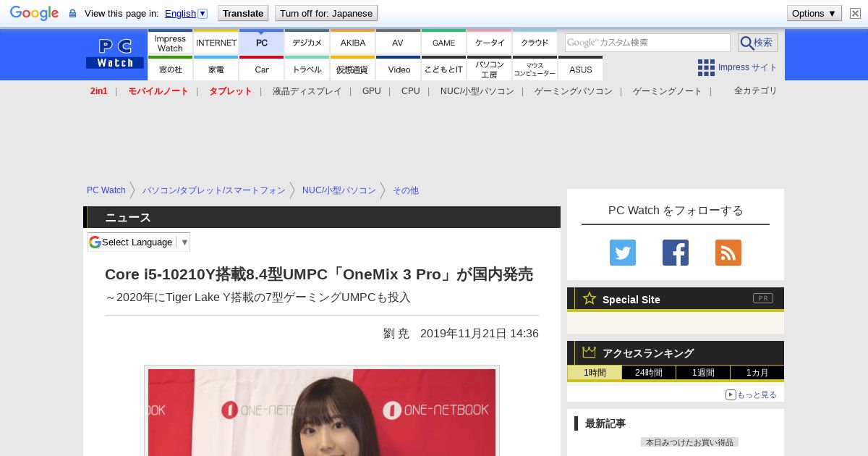Focus the Google custom search field

point(647,43)
